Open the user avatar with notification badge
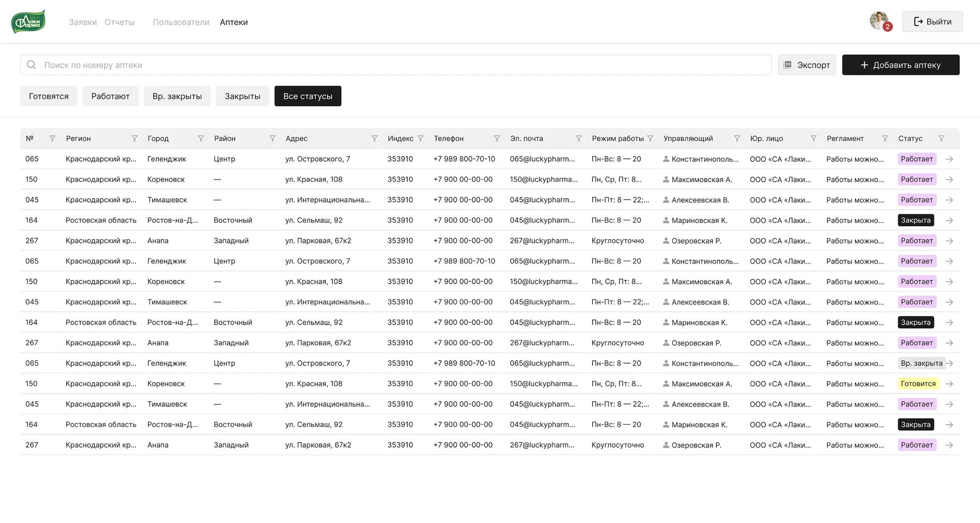 click(879, 21)
